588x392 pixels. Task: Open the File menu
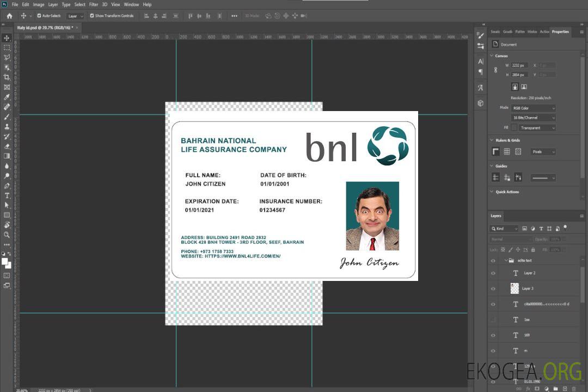click(x=15, y=4)
